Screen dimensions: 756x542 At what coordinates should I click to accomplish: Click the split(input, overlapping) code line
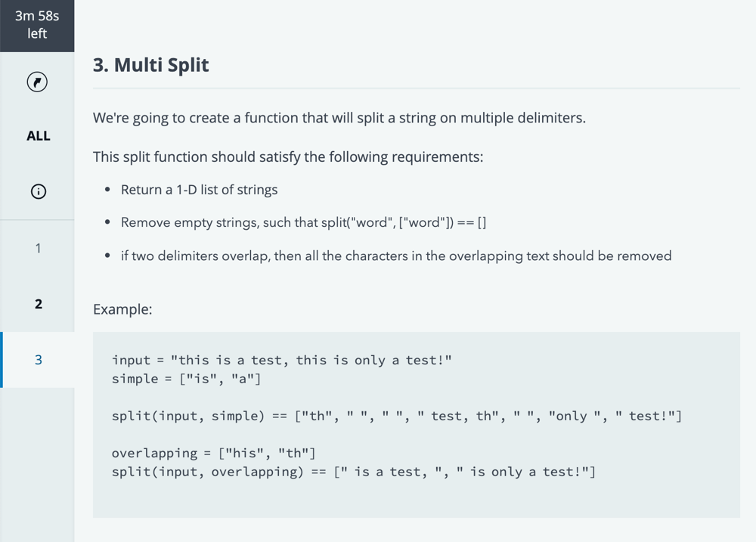click(x=353, y=472)
